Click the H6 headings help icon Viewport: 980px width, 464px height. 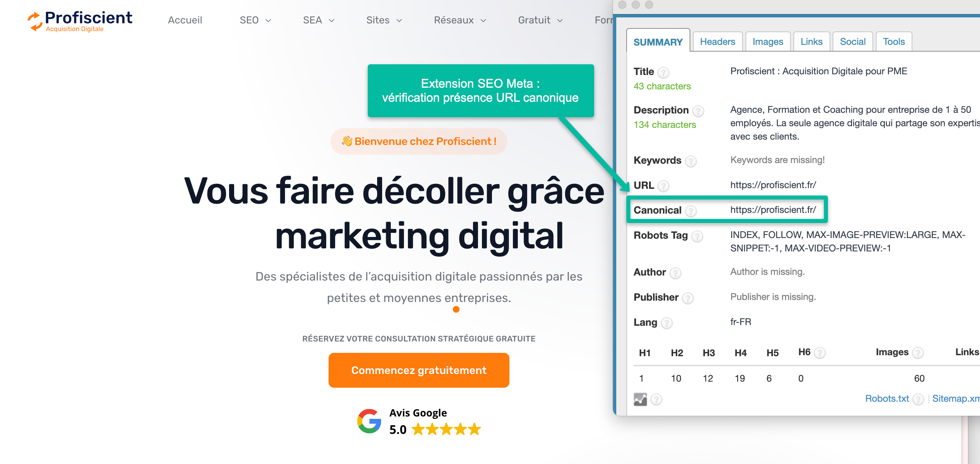[820, 353]
